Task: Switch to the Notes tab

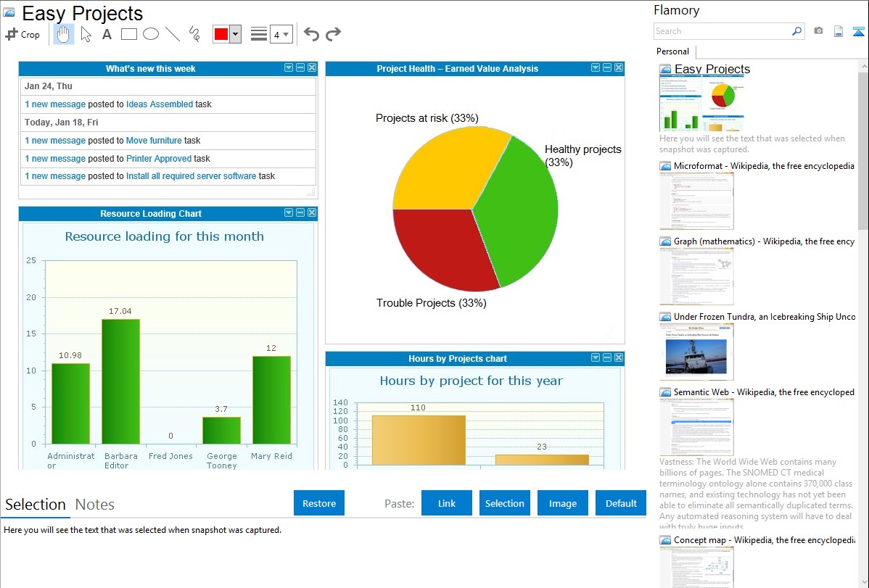Action: 95,505
